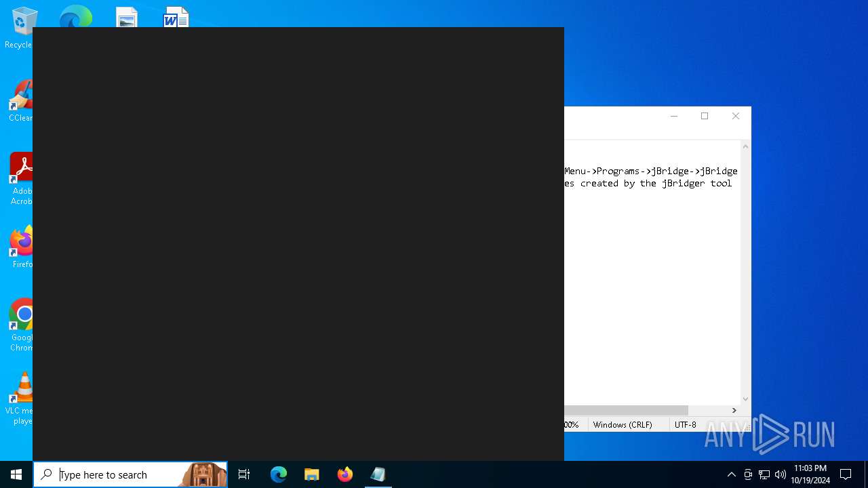Open the volume control tray icon
The image size is (868, 488).
click(781, 474)
